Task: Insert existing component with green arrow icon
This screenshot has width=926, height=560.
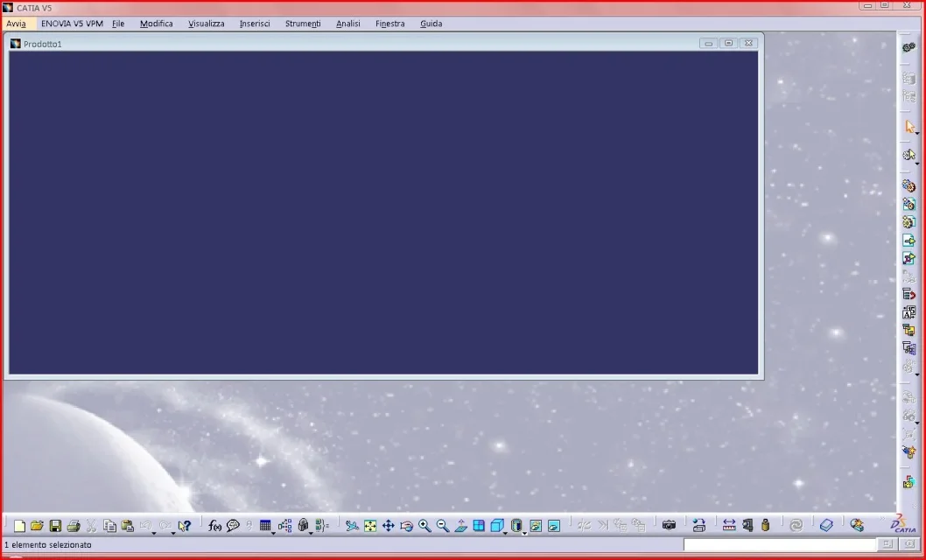Action: (x=908, y=240)
